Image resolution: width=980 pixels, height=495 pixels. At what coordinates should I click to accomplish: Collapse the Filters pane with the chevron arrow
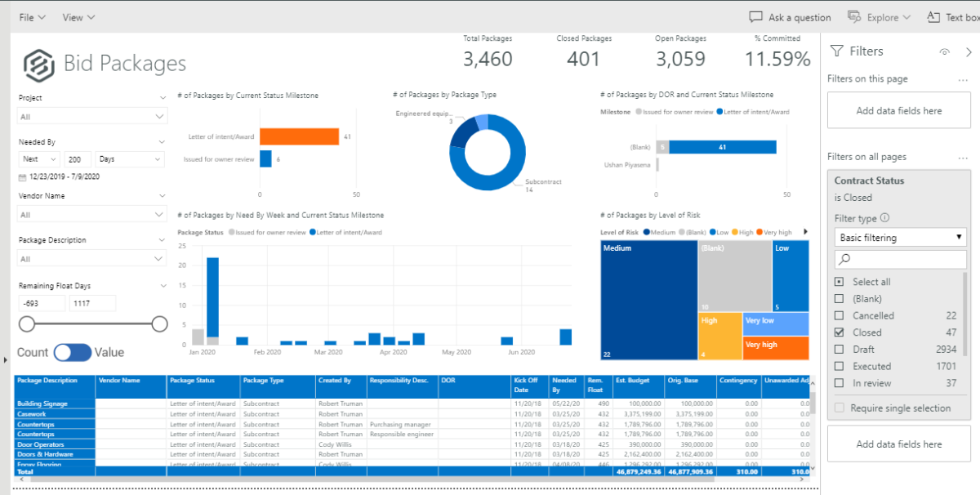(x=969, y=51)
